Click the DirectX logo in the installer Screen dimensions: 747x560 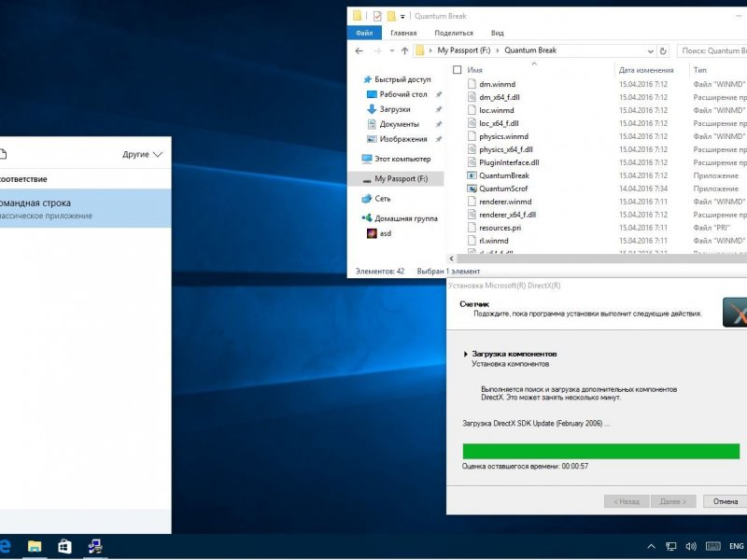point(735,313)
